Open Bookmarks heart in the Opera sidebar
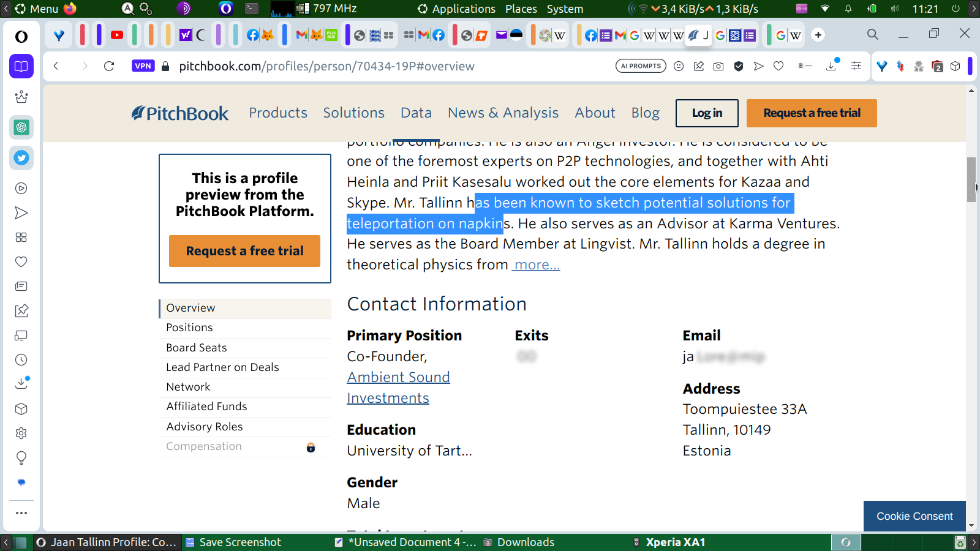 point(21,262)
